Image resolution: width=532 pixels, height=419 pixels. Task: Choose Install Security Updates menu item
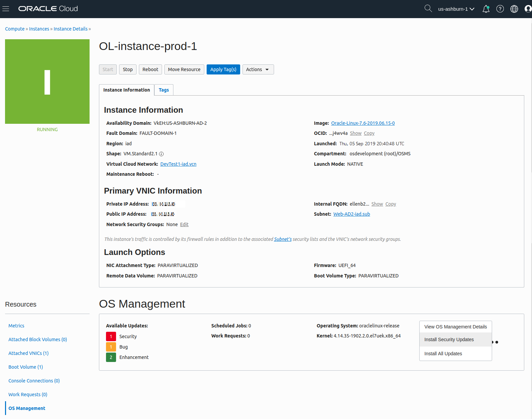tap(449, 339)
